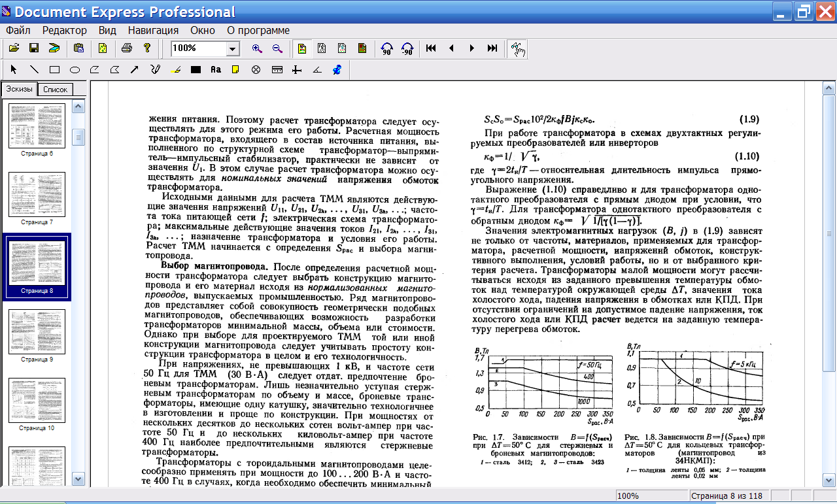Toggle the hand pan tool
Viewport: 837px width, 504px height.
tap(517, 48)
